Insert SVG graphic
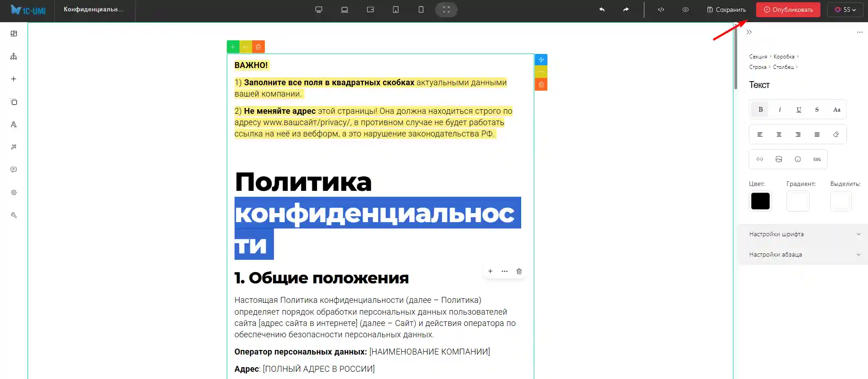868x379 pixels. point(817,159)
